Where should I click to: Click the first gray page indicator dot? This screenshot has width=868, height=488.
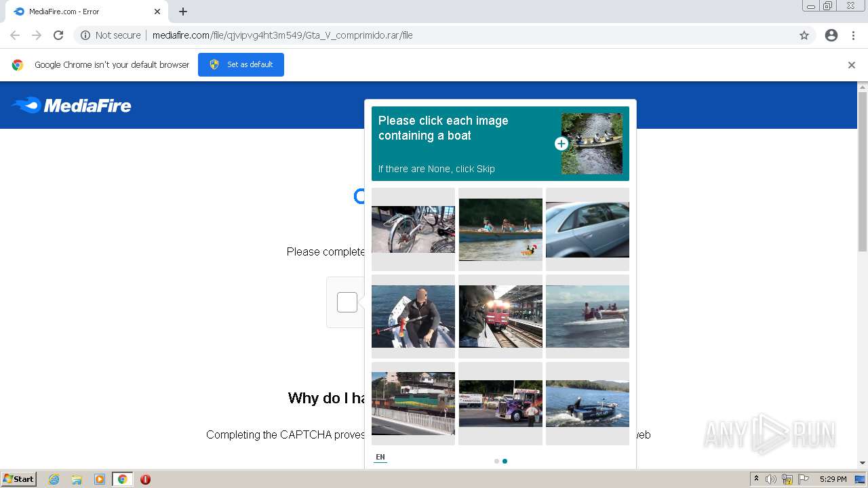point(496,461)
